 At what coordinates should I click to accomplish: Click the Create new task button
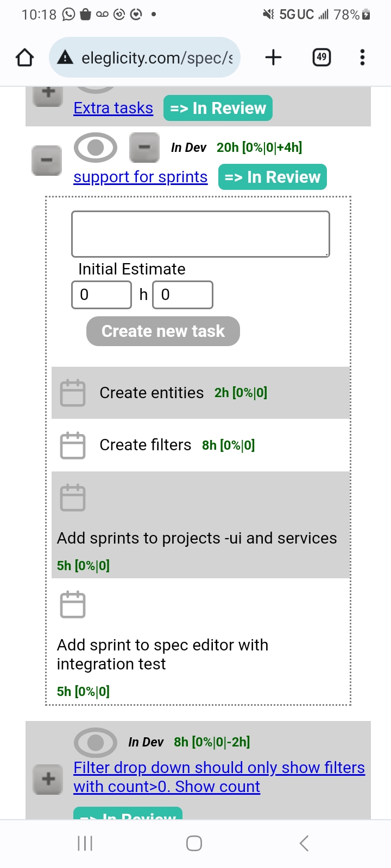pos(163,331)
